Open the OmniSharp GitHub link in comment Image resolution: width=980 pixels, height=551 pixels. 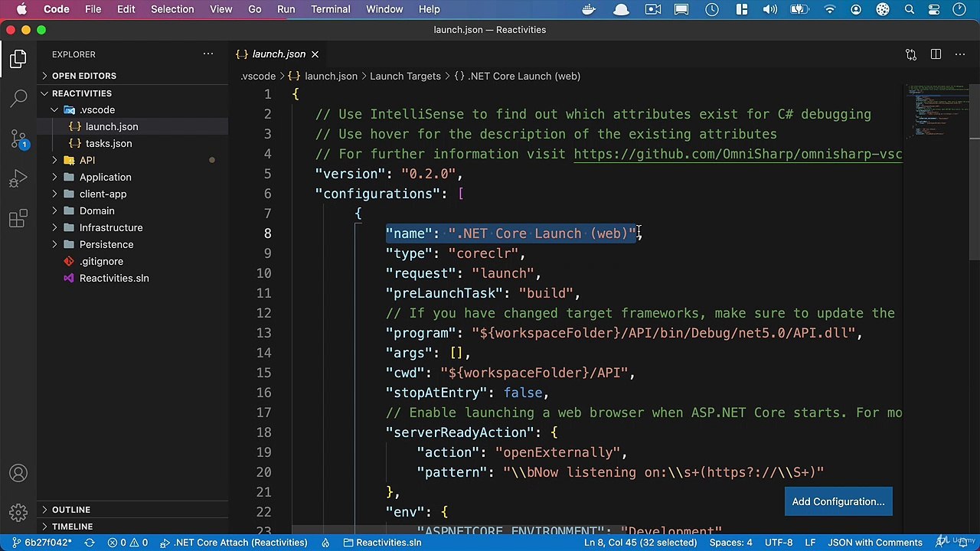point(738,154)
